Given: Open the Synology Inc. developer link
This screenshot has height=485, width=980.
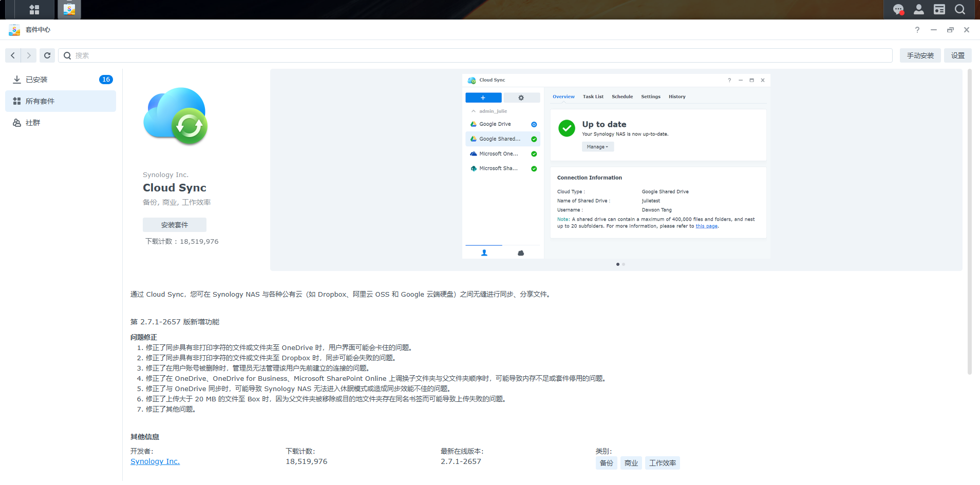Looking at the screenshot, I should click(x=155, y=461).
